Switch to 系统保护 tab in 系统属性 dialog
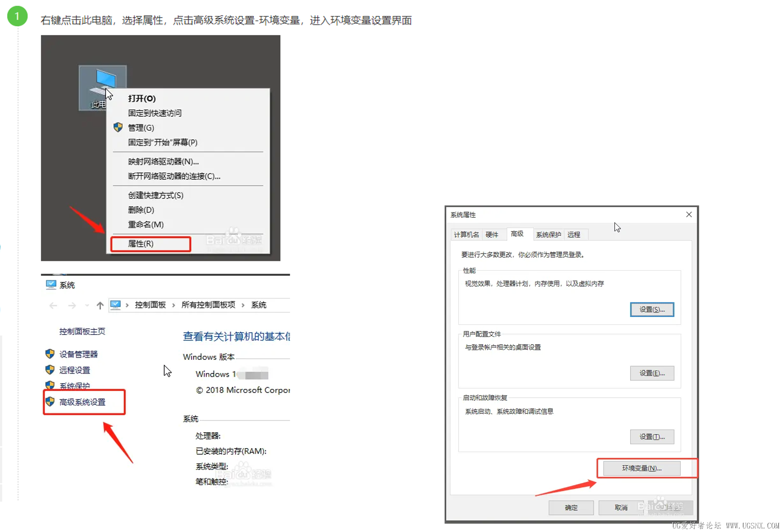This screenshot has height=532, width=782. point(548,235)
